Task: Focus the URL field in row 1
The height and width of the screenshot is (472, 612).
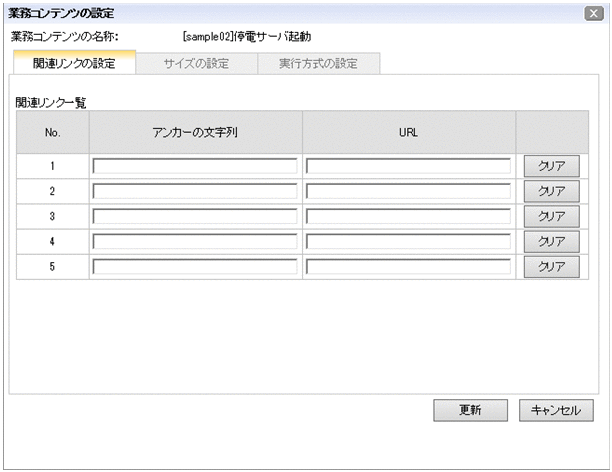Action: (x=408, y=166)
